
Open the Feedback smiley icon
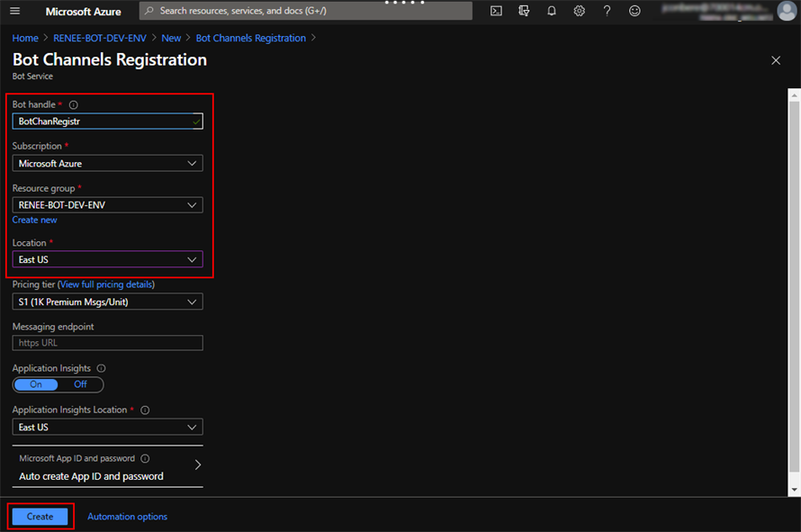pyautogui.click(x=634, y=11)
